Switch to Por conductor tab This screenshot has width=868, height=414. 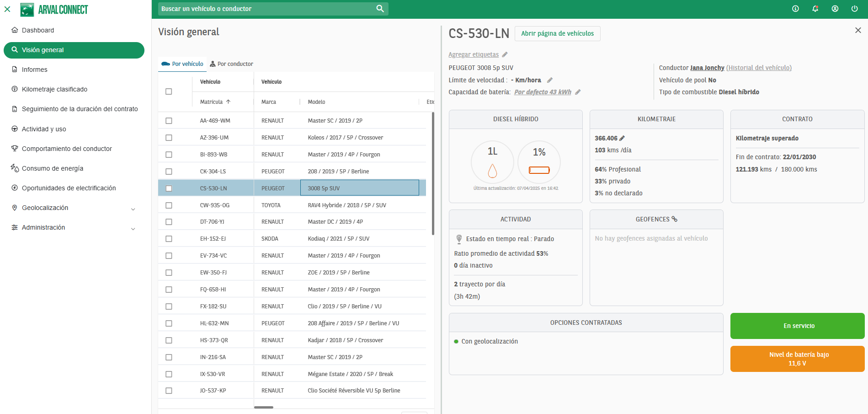coord(231,64)
